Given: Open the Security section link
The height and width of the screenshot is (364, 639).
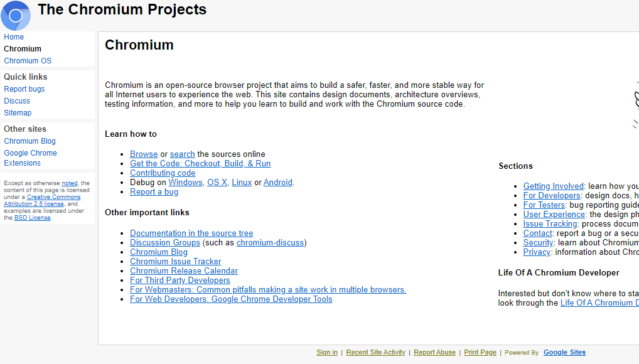Looking at the screenshot, I should (539, 242).
